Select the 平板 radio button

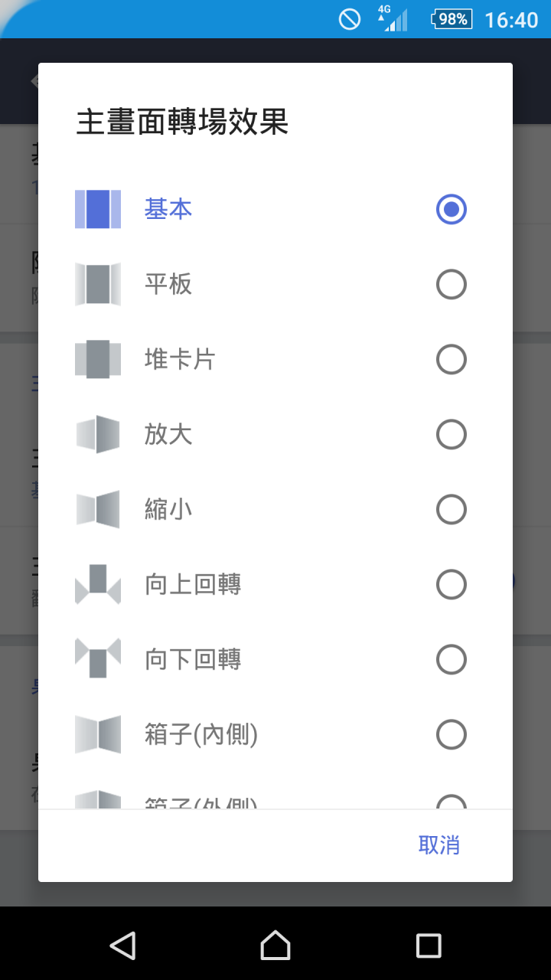pyautogui.click(x=452, y=284)
